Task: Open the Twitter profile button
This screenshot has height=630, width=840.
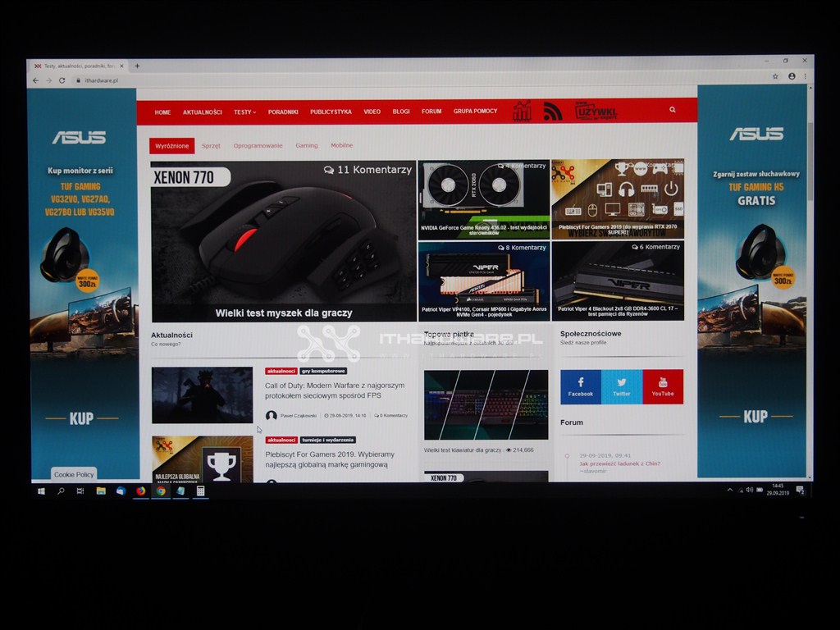Action: pyautogui.click(x=622, y=387)
